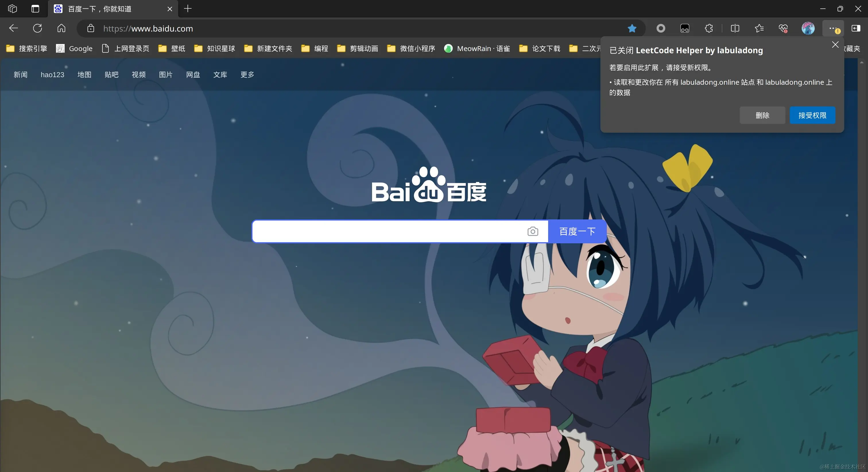
Task: Open the 编程 bookmark folder
Action: (x=315, y=48)
